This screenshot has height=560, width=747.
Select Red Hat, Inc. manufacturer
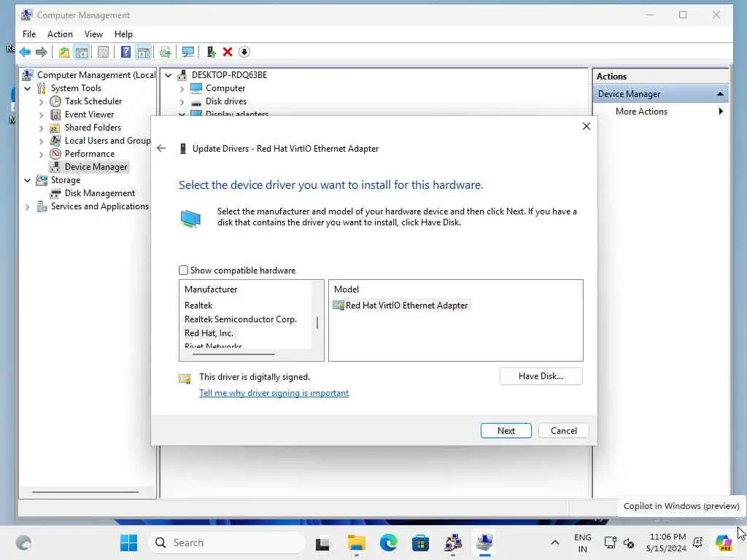pos(209,332)
